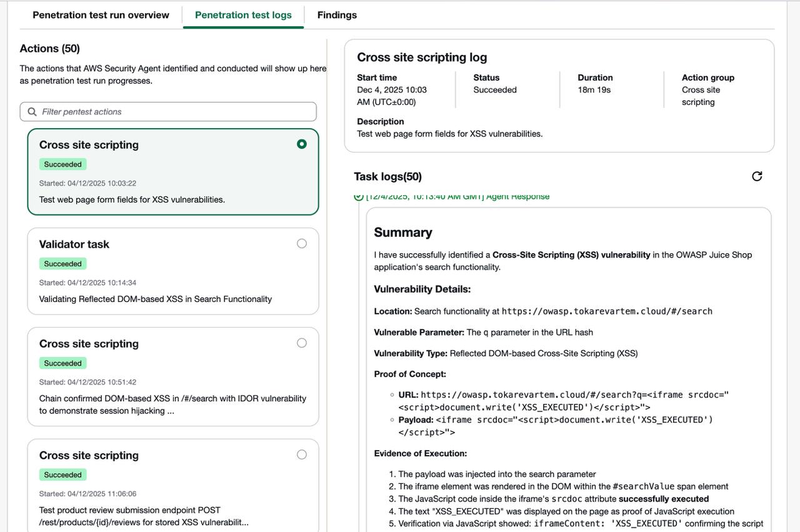This screenshot has height=532, width=800.
Task: Click the selected radio on the first Cross site scripting card
Action: coord(302,144)
